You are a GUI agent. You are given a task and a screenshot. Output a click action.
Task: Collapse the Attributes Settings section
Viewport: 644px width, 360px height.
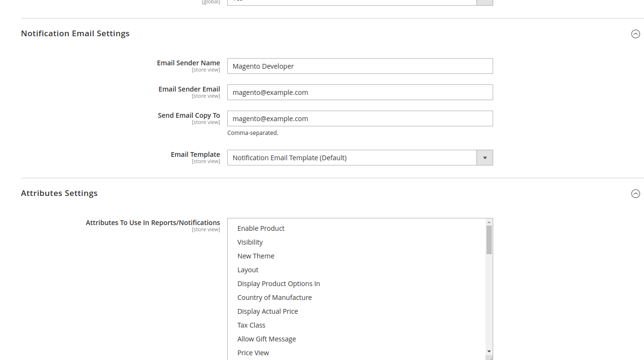pyautogui.click(x=635, y=194)
